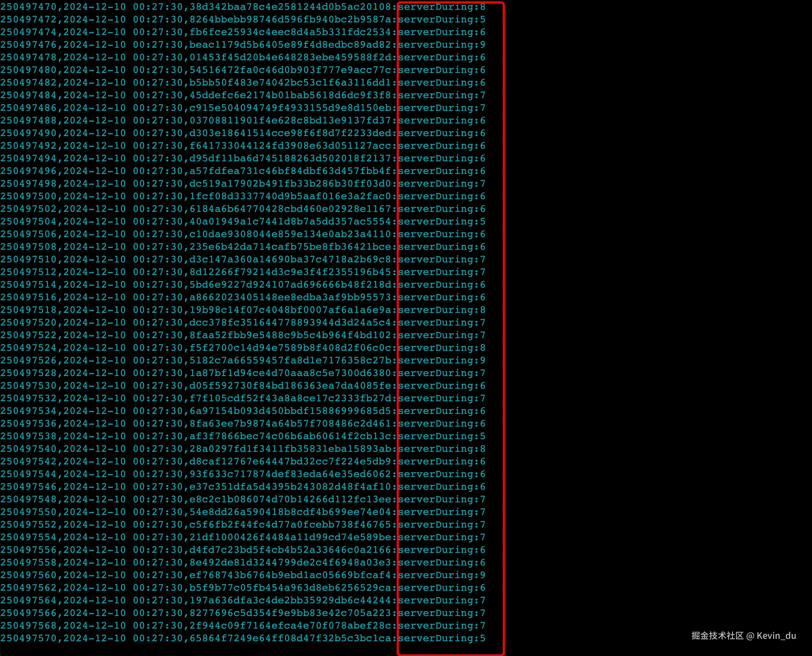Click serverDuring:9 on the 250497476 line
The height and width of the screenshot is (656, 812).
(x=441, y=45)
